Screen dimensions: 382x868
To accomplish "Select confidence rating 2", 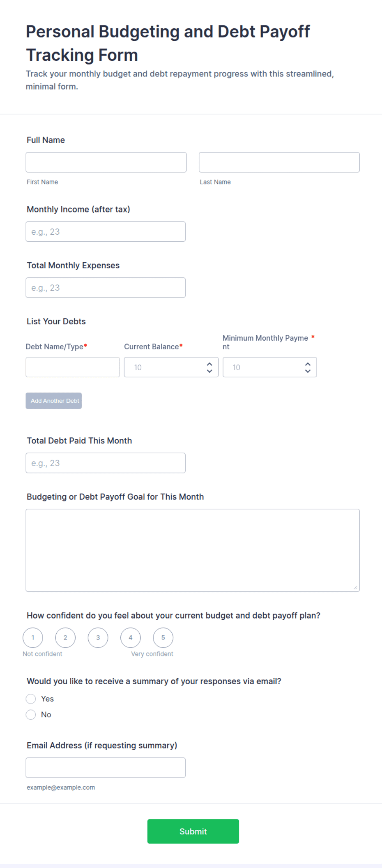I will 65,637.
